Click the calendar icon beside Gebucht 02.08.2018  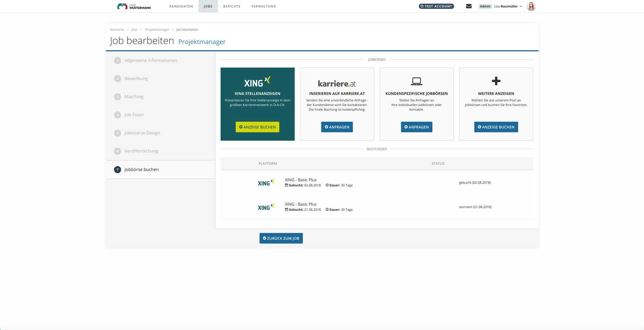[286, 185]
